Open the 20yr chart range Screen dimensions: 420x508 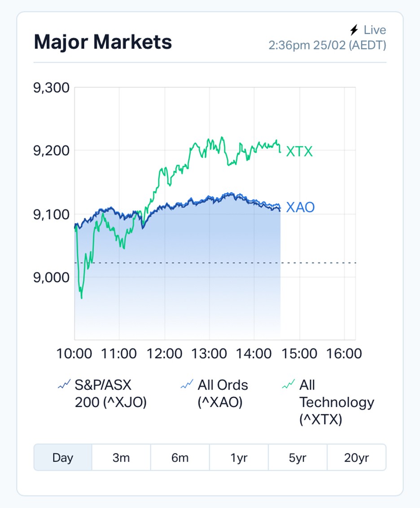coord(356,458)
